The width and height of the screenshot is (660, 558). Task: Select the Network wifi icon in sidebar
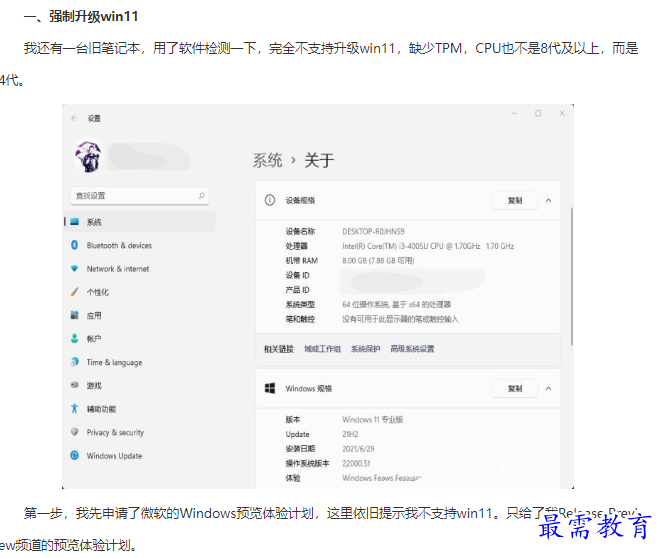point(75,268)
